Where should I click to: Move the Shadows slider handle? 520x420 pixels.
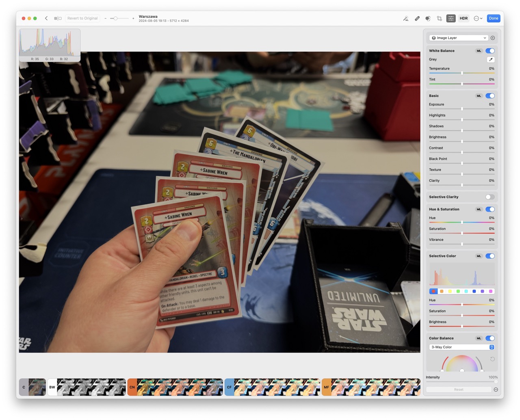click(462, 131)
